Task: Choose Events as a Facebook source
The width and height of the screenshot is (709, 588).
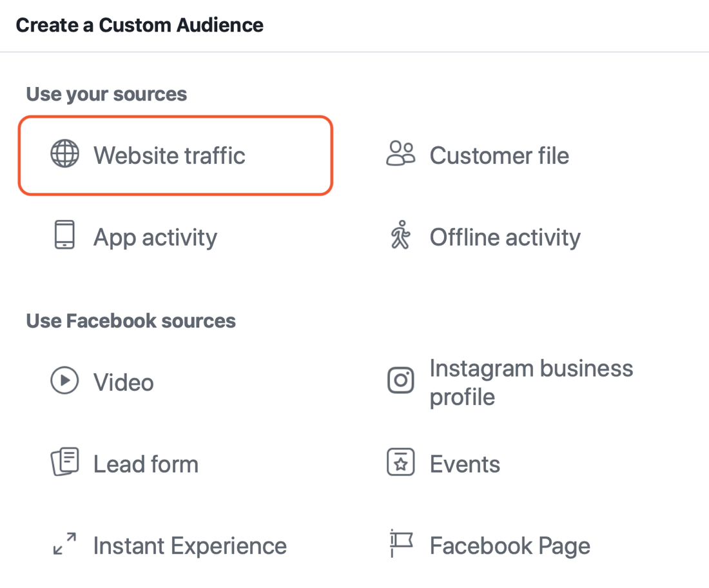Action: coord(464,463)
